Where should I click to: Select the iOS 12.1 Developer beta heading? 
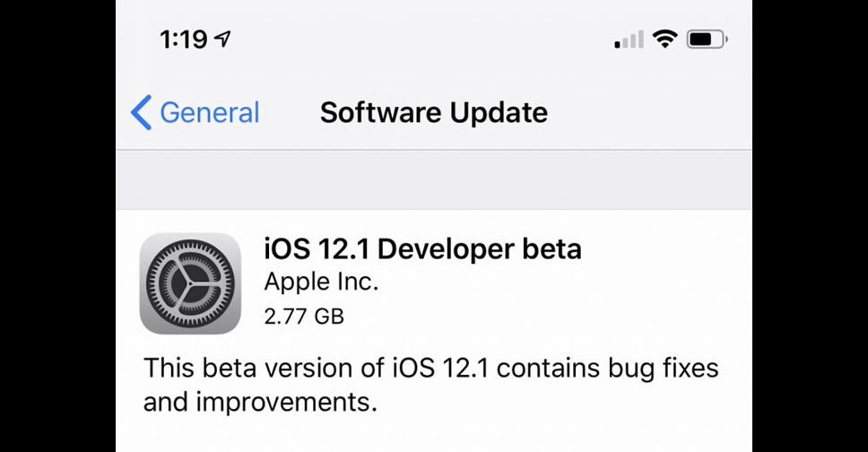[422, 248]
